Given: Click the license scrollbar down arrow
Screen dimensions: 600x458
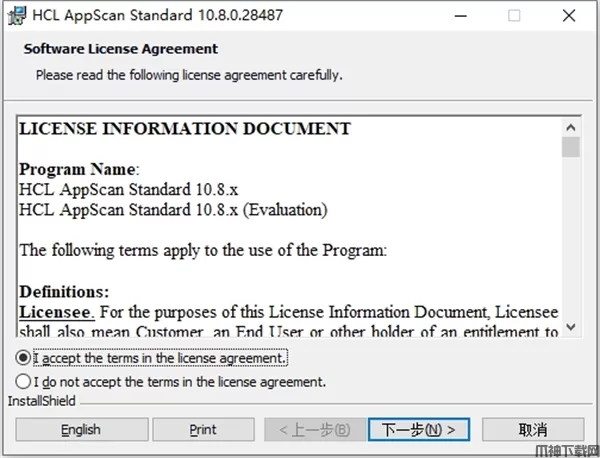Looking at the screenshot, I should (x=571, y=327).
